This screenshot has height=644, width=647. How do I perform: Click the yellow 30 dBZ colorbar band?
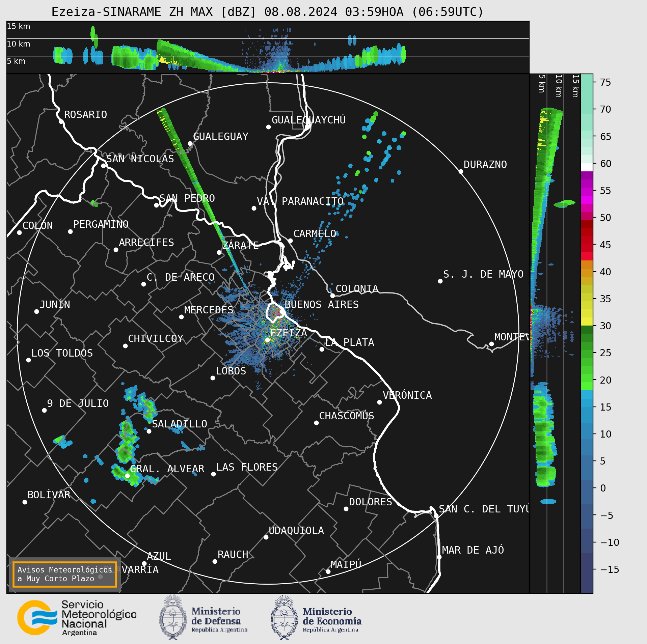[587, 321]
